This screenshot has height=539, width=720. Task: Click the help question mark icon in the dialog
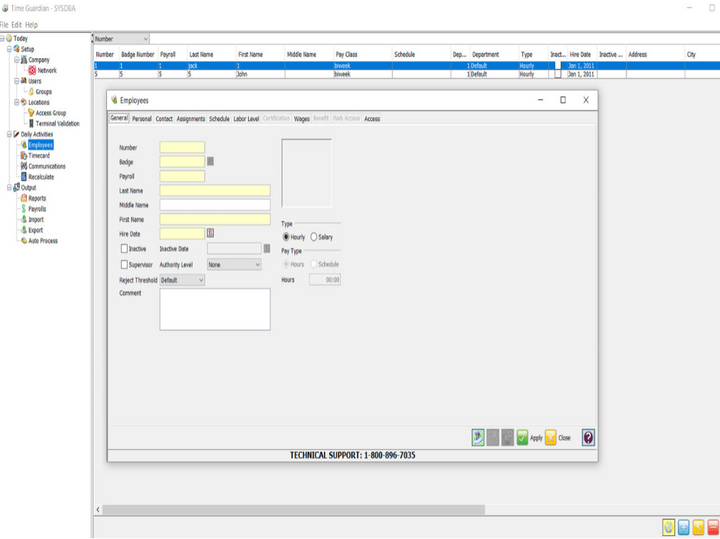tap(588, 438)
